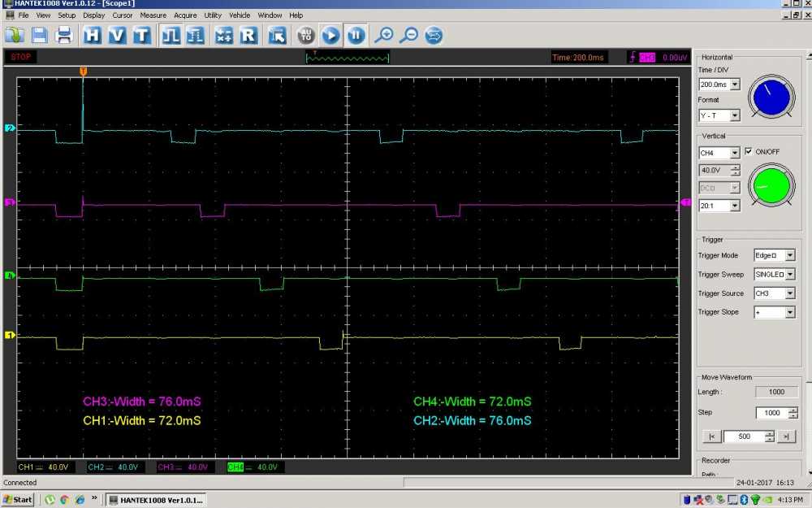Open the Trigger Sweep SINGLE dropdown
This screenshot has height=508, width=812.
(x=773, y=274)
